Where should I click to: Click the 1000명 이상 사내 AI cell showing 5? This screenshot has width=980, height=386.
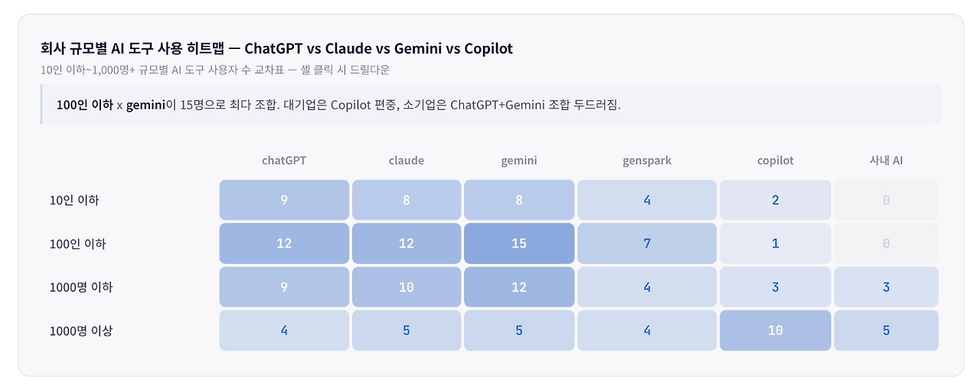pyautogui.click(x=886, y=331)
